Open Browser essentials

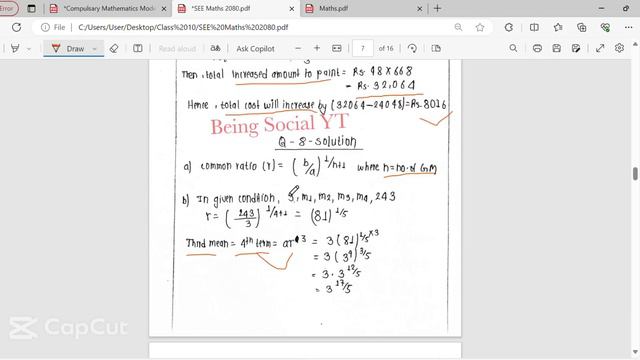605,27
